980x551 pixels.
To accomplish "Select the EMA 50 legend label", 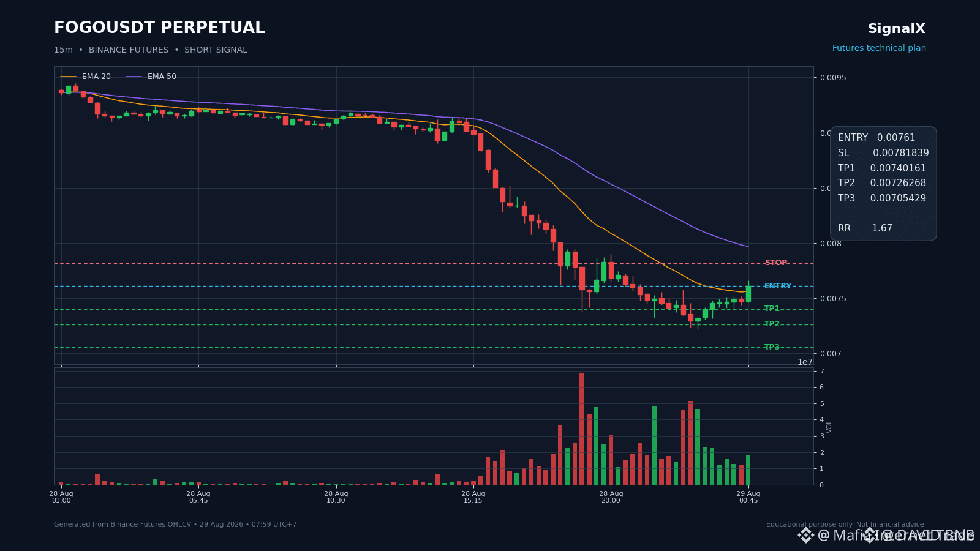I will (162, 77).
